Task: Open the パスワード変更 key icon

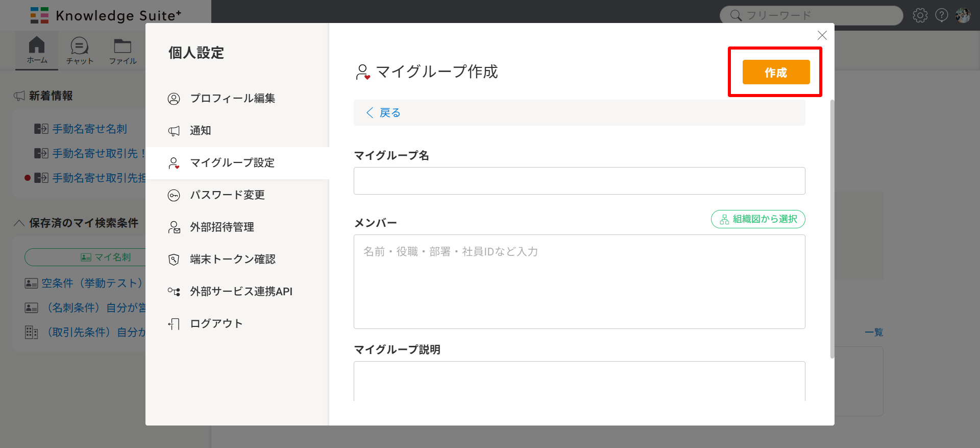Action: click(x=174, y=196)
